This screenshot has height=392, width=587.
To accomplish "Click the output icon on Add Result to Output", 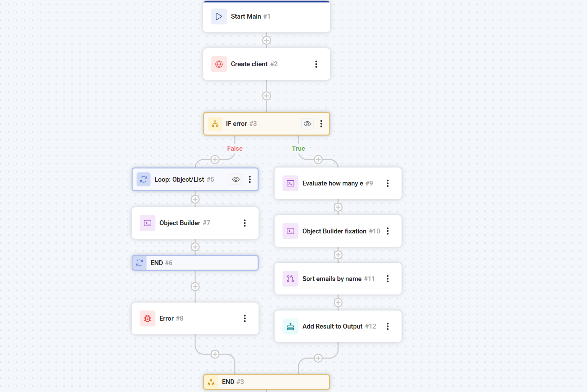I will (290, 326).
